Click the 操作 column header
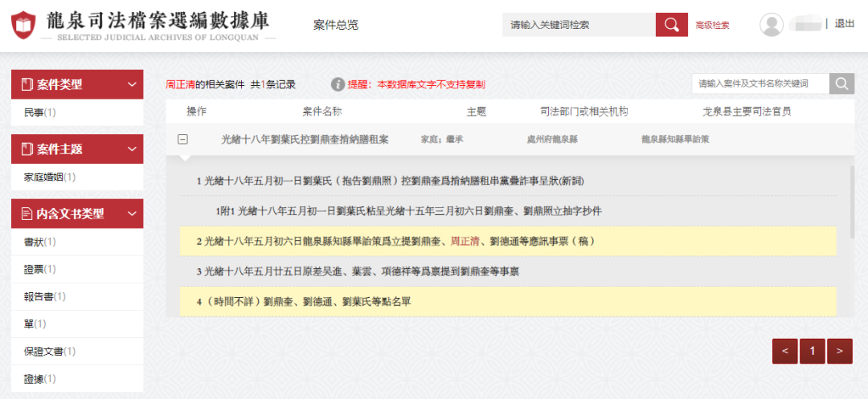 [197, 112]
